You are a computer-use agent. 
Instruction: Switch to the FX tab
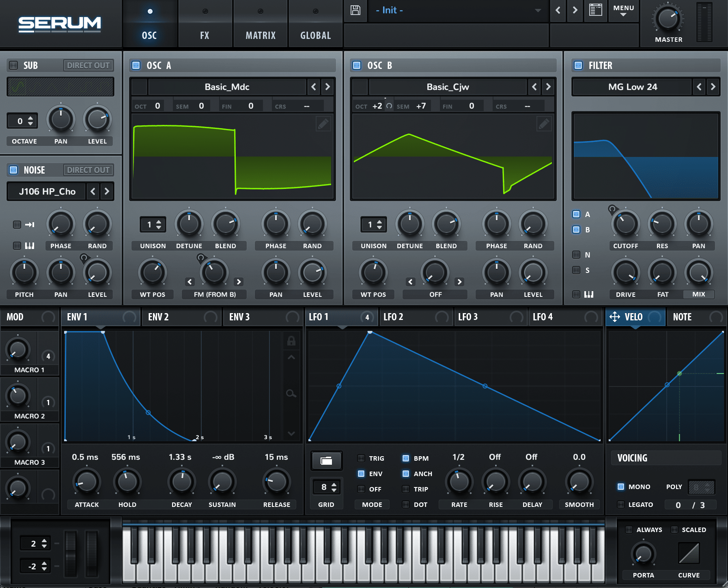click(x=205, y=24)
